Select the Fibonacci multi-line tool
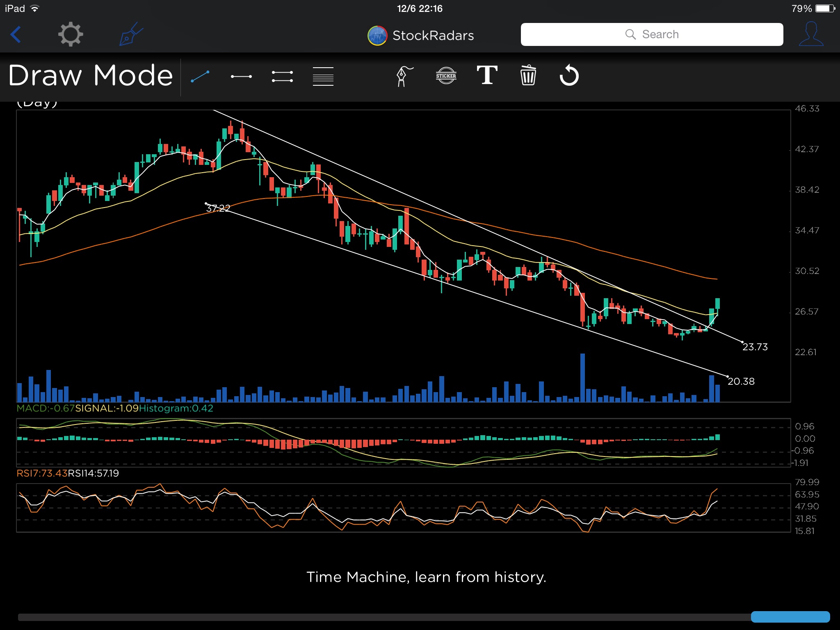 [x=323, y=76]
